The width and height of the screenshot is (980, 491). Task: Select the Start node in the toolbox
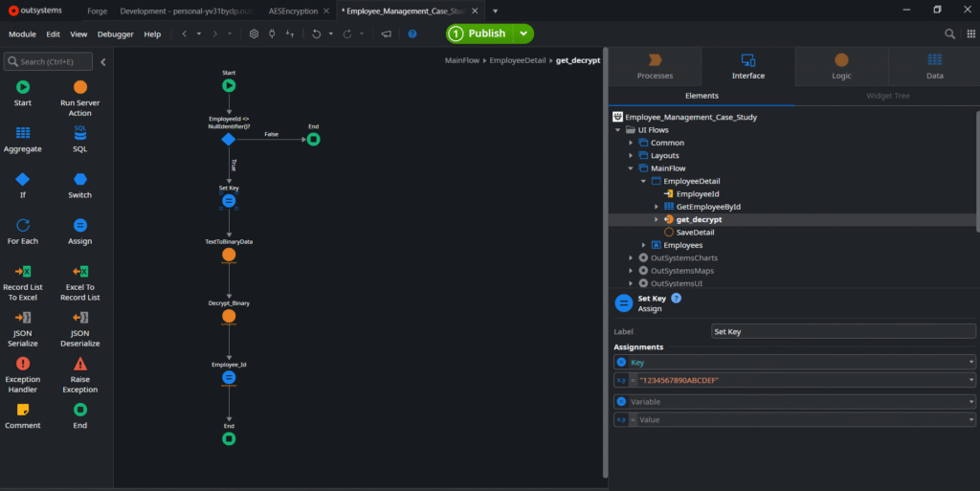23,93
